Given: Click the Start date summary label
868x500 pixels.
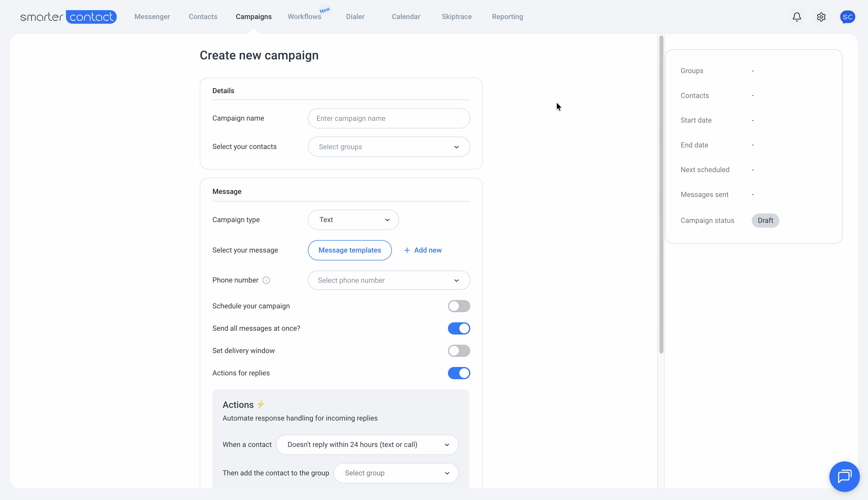Looking at the screenshot, I should (x=696, y=120).
